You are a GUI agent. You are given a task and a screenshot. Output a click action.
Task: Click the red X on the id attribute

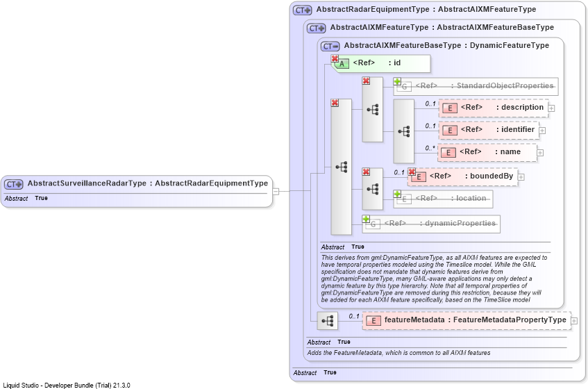(x=335, y=58)
